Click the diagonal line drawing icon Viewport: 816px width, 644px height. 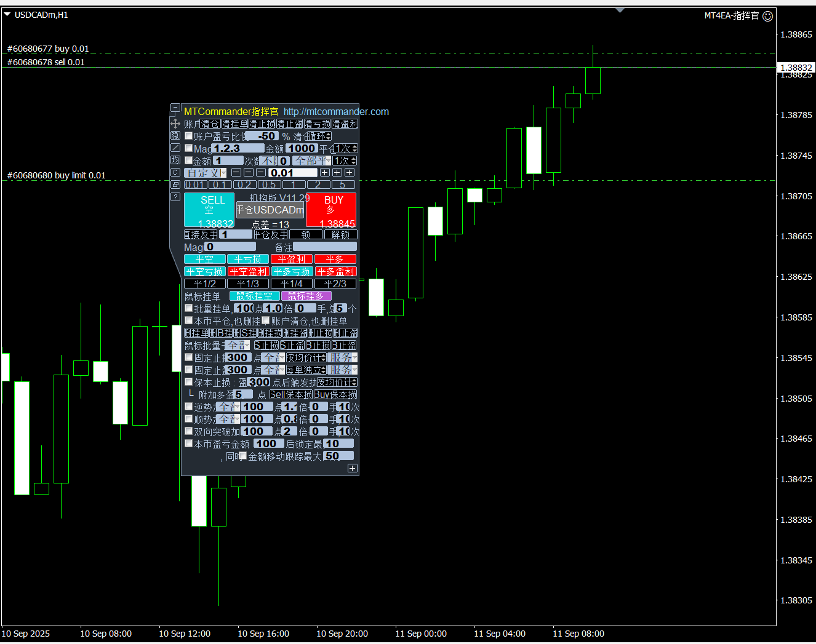coord(175,148)
